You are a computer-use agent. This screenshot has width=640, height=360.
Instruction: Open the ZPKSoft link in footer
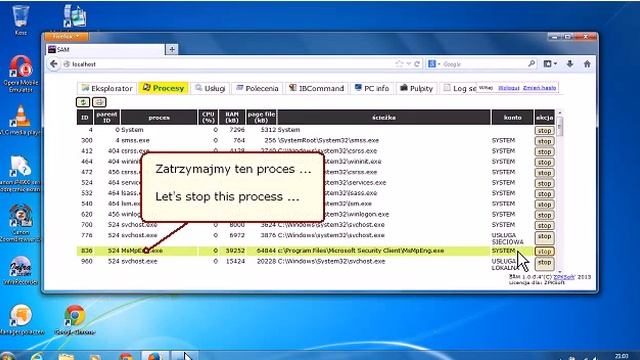pos(564,277)
